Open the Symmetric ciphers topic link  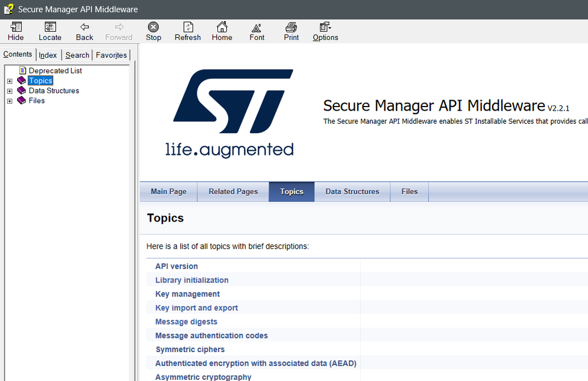tap(190, 350)
